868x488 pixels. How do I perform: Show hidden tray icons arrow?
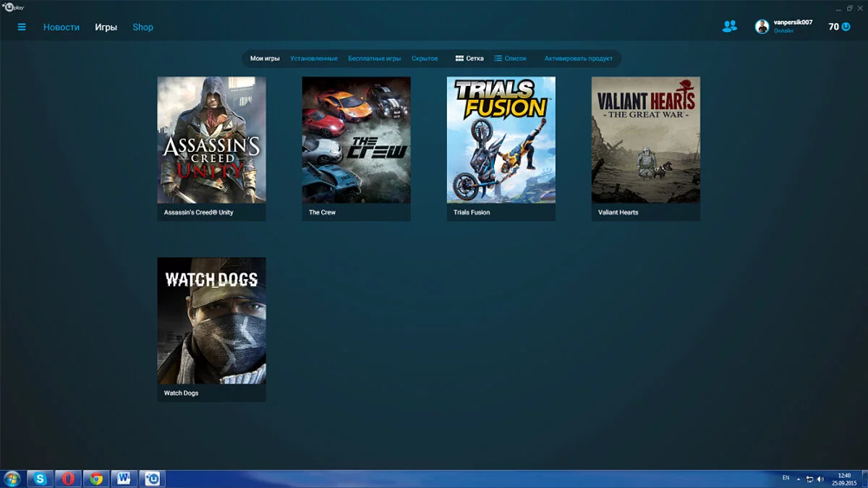click(799, 479)
